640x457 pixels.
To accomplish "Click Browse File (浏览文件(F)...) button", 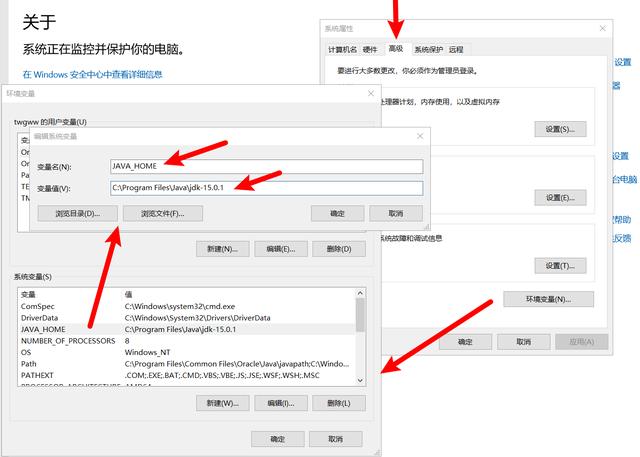I will coord(163,213).
